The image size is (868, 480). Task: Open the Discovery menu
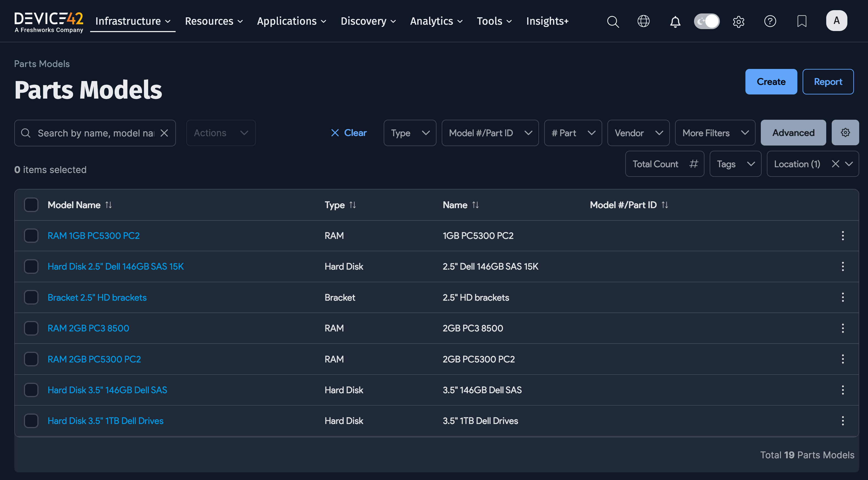[368, 21]
